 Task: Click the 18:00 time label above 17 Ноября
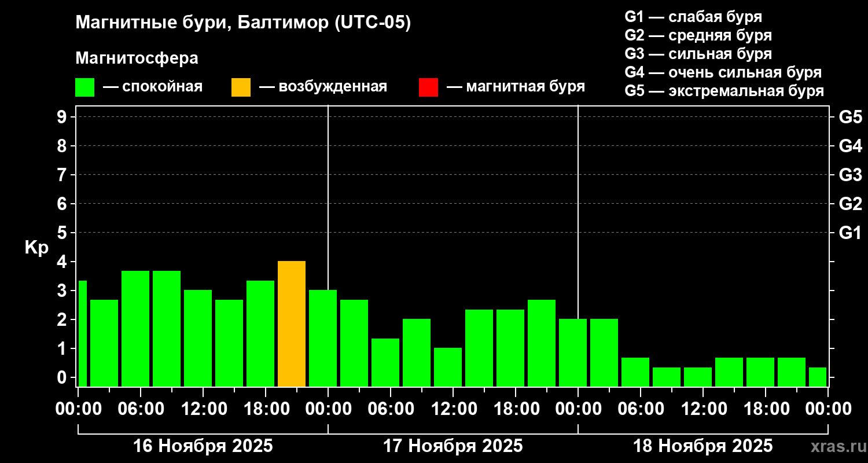[516, 409]
